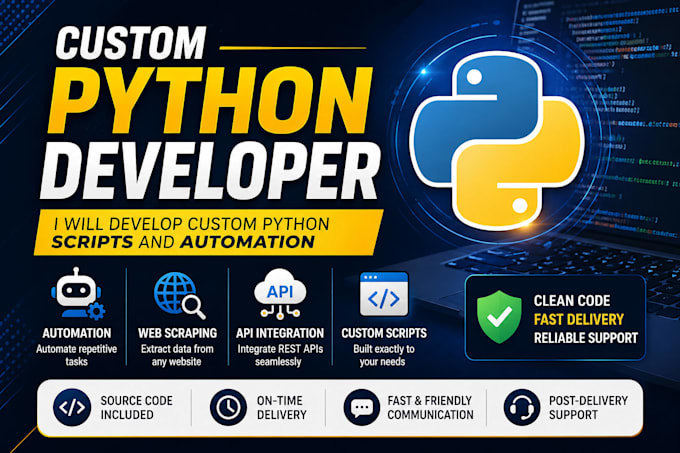Click "Built exactly to your needs" text
680x453 pixels.
point(383,355)
